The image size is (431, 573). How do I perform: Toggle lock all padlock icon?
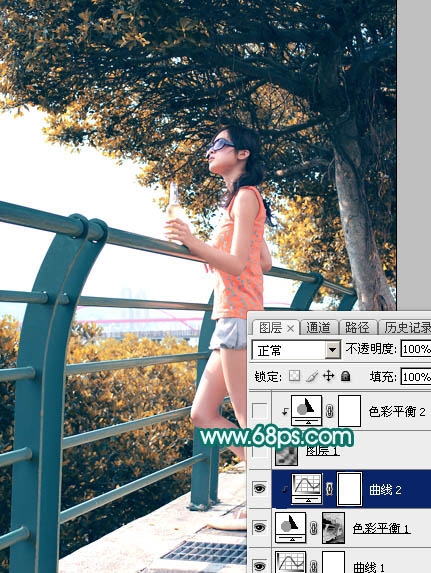(345, 376)
